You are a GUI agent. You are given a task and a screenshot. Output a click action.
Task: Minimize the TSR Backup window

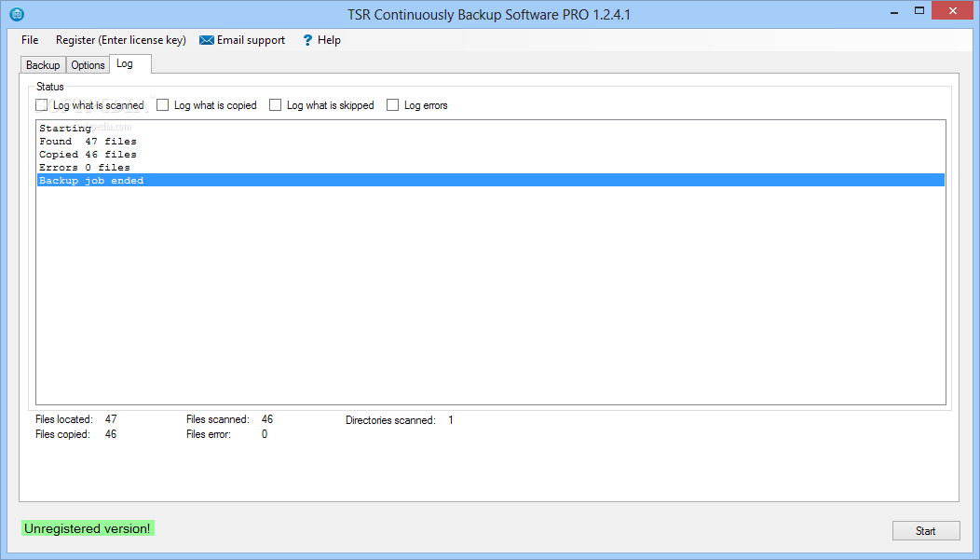click(x=895, y=11)
